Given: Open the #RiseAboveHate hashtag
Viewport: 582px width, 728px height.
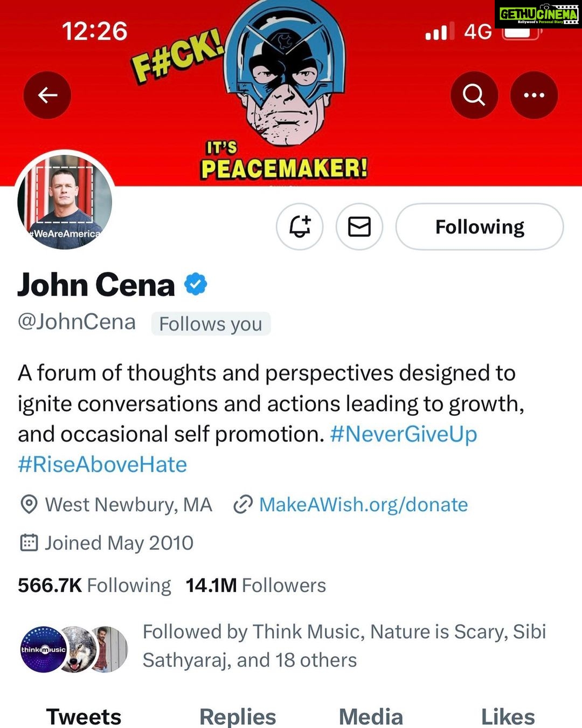Looking at the screenshot, I should tap(102, 464).
